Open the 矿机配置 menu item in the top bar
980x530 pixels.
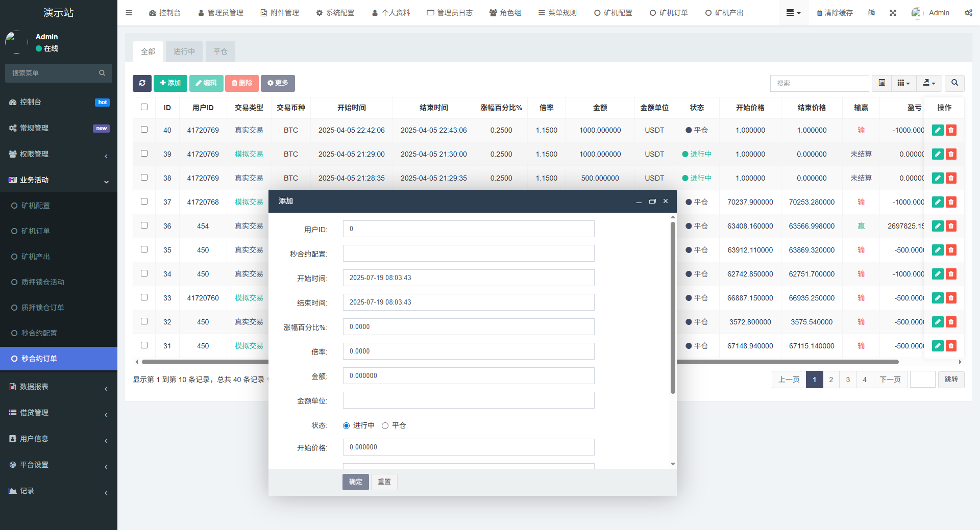(x=613, y=13)
